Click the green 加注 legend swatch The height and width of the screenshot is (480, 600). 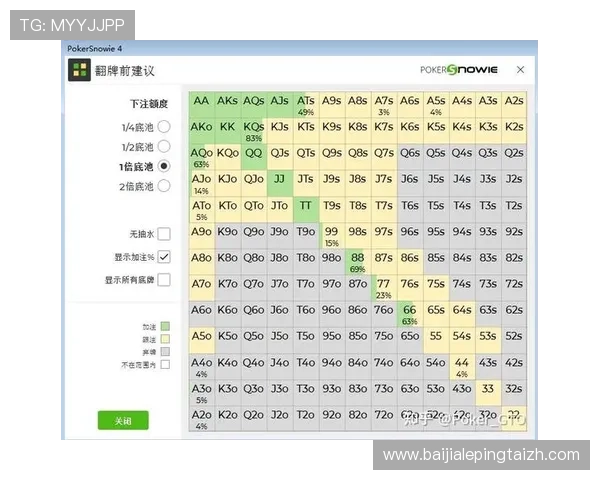165,327
